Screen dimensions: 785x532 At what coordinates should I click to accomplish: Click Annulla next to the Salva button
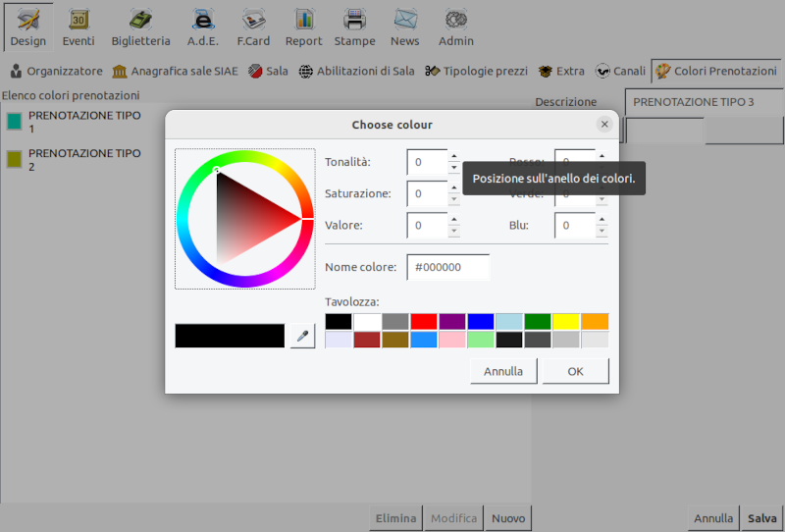pos(713,518)
